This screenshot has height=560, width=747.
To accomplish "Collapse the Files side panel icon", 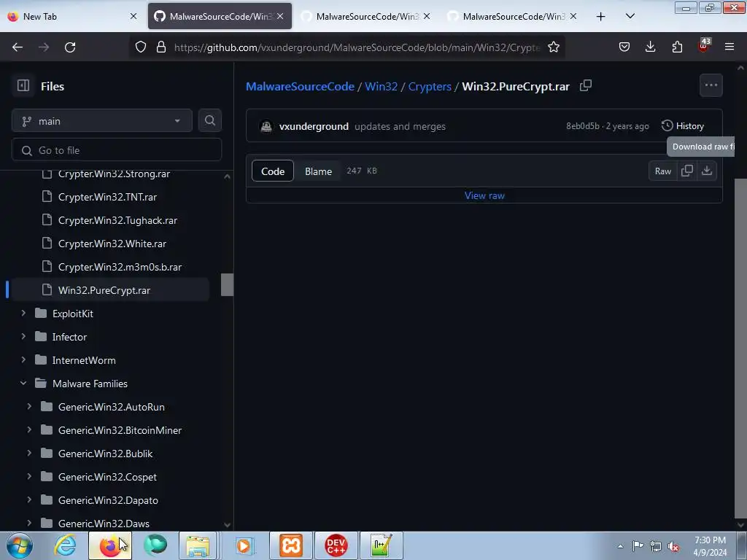I will pyautogui.click(x=23, y=86).
